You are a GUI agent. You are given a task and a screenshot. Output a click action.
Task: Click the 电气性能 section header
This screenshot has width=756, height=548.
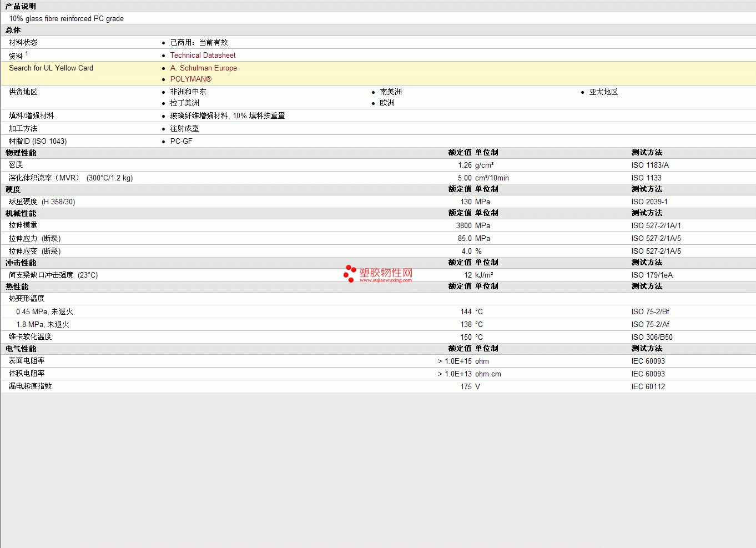(21, 349)
